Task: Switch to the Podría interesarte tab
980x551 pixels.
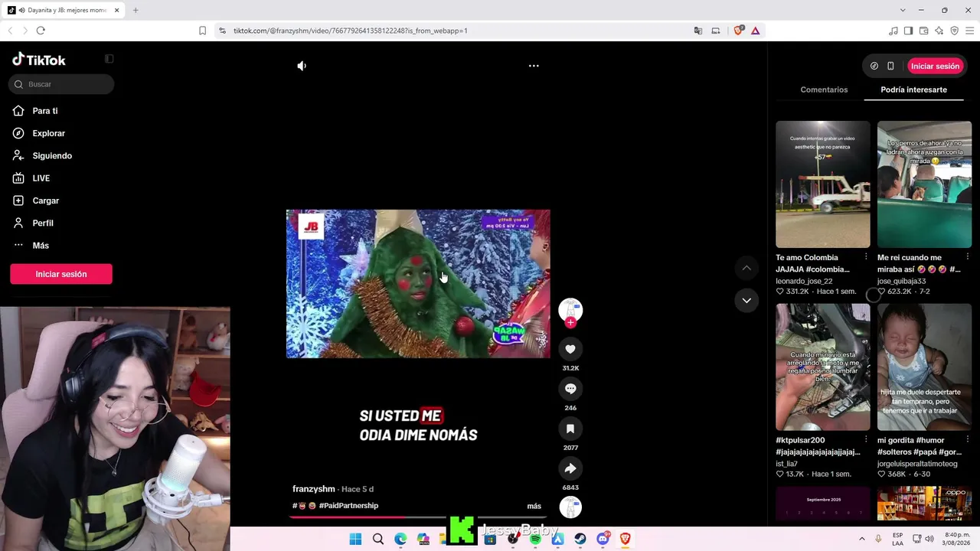Action: [913, 90]
